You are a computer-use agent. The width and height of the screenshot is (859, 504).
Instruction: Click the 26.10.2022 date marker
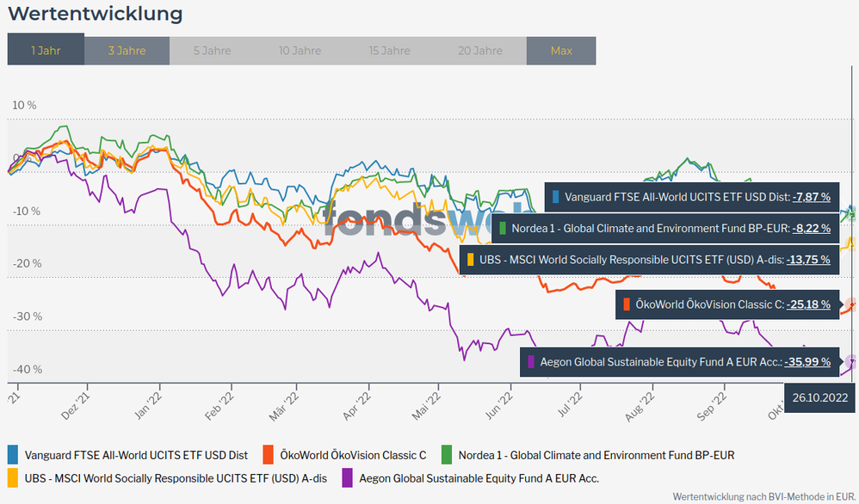821,397
